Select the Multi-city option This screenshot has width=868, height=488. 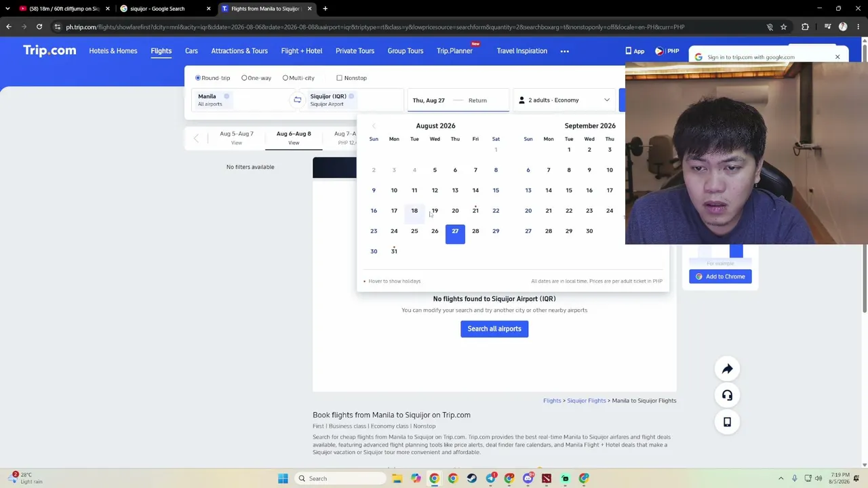(298, 78)
